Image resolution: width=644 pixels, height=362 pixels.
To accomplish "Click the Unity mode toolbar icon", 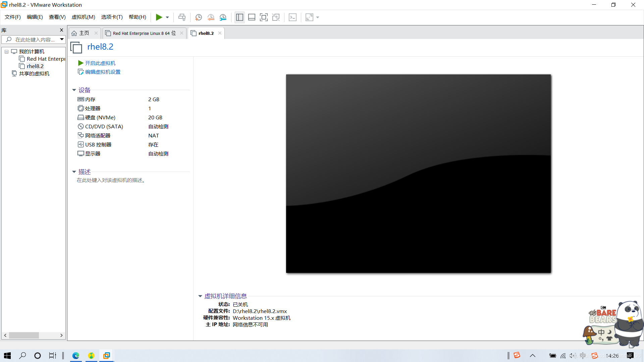I will [276, 17].
